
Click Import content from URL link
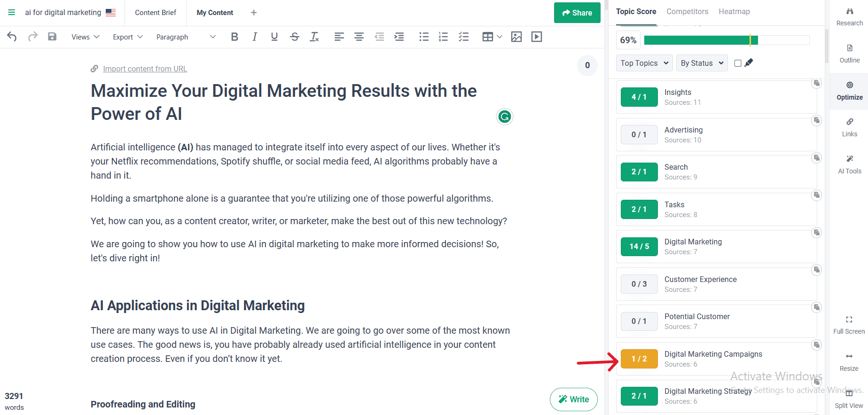click(145, 69)
